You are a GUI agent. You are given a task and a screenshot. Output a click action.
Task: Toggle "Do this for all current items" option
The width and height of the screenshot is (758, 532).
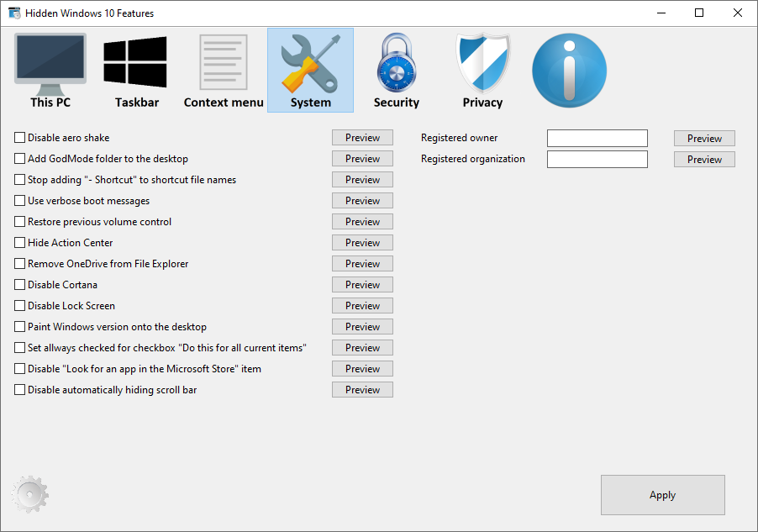161,348
